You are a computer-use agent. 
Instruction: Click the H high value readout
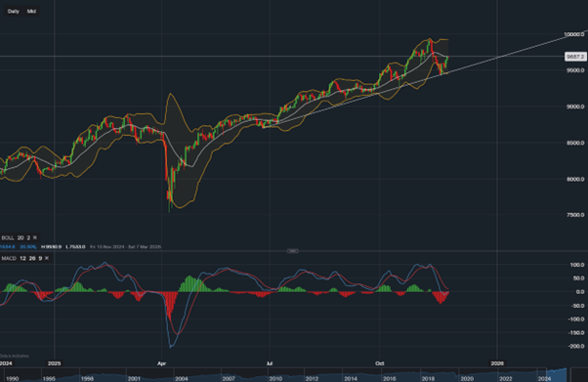pos(52,247)
